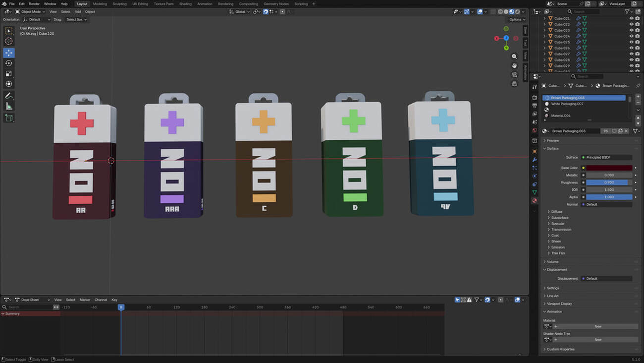Click the pan view hand icon
This screenshot has height=363, width=644.
[x=514, y=65]
